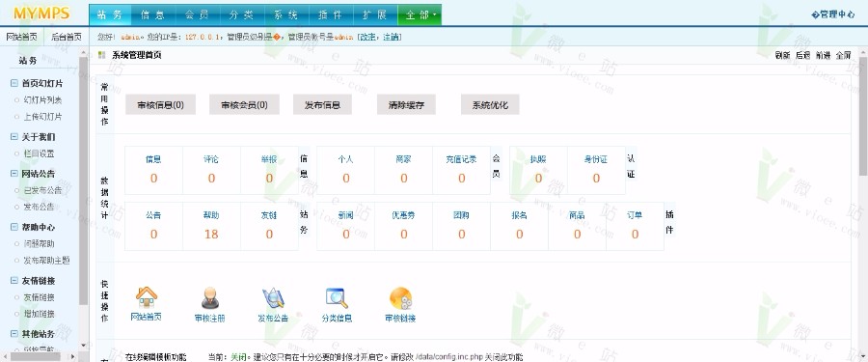Open 幻灯片列表 in sidebar
The image size is (868, 362).
pyautogui.click(x=42, y=100)
